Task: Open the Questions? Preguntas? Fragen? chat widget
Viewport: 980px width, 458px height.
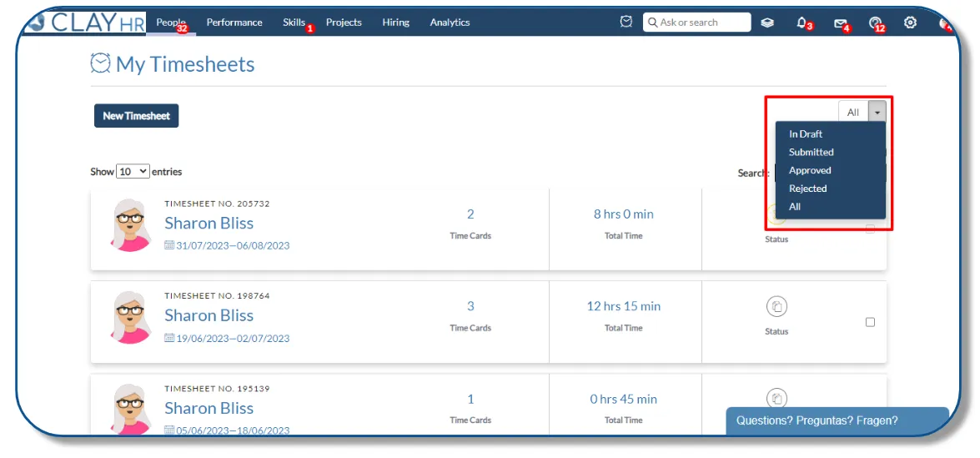Action: [837, 420]
